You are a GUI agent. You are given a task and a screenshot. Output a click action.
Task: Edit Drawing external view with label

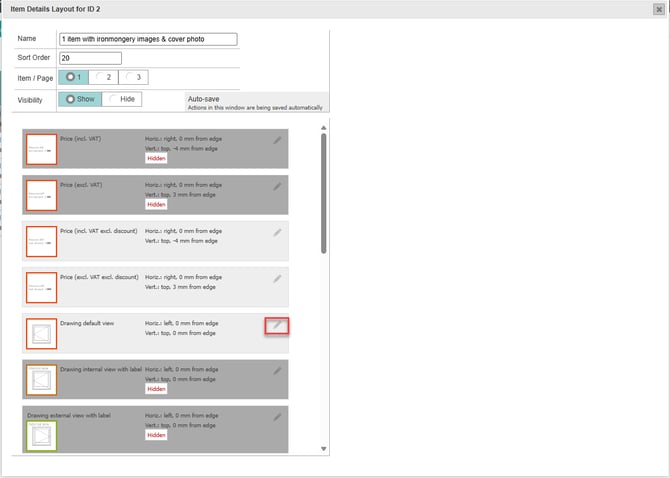(278, 416)
